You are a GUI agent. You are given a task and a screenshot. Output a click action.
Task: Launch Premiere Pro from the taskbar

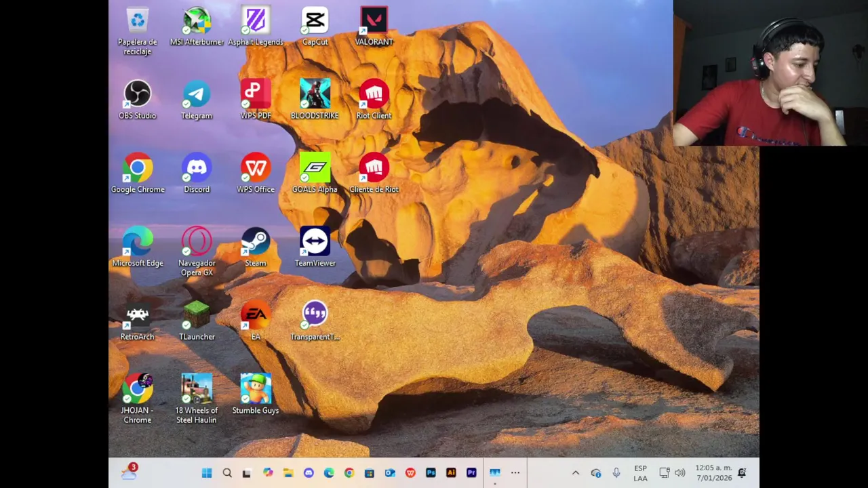[471, 473]
